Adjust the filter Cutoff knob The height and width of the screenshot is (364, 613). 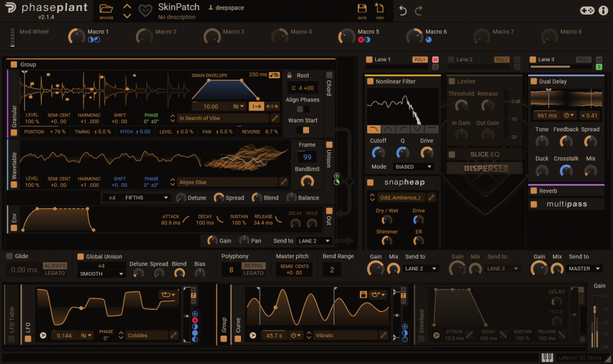[x=378, y=152]
